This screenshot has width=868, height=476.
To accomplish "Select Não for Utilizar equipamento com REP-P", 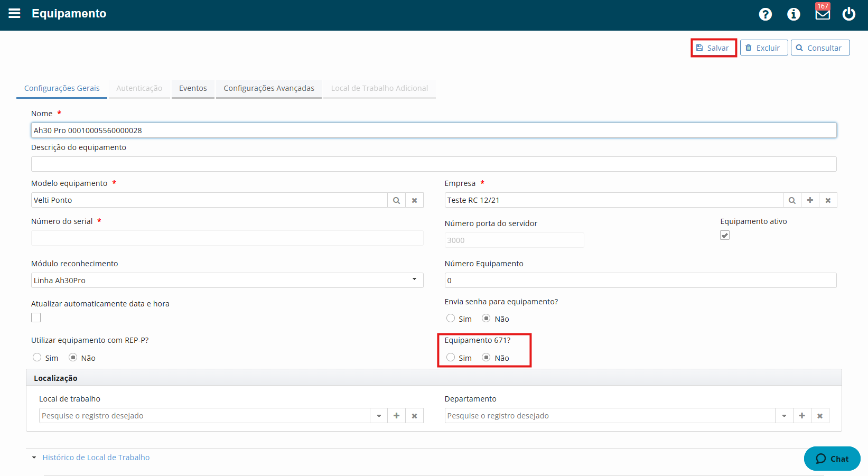I will pos(73,357).
